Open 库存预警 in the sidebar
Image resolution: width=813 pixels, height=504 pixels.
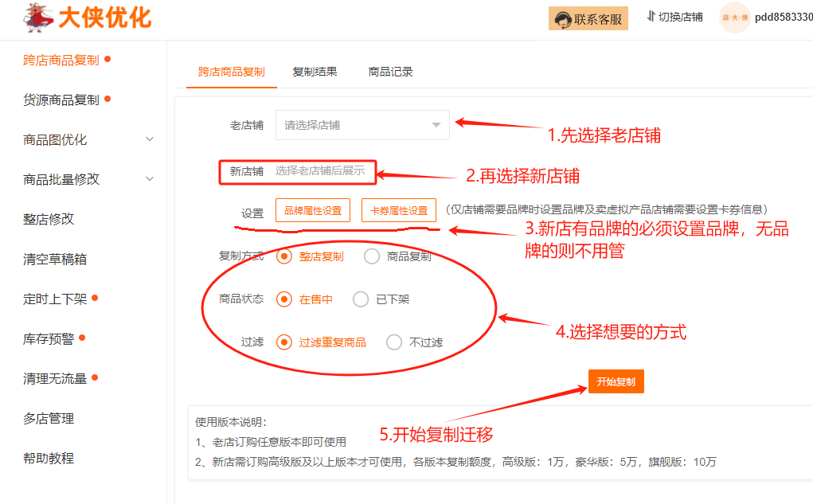[x=49, y=339]
